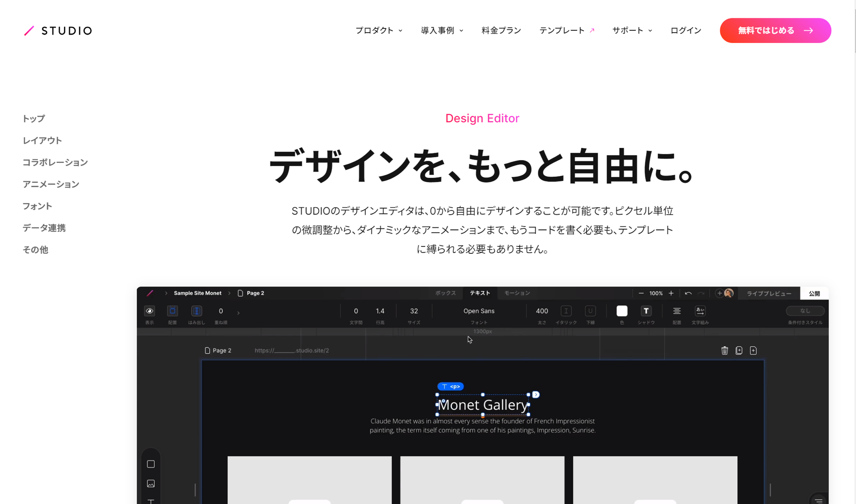Toggle underline (下線) text style

pyautogui.click(x=590, y=311)
